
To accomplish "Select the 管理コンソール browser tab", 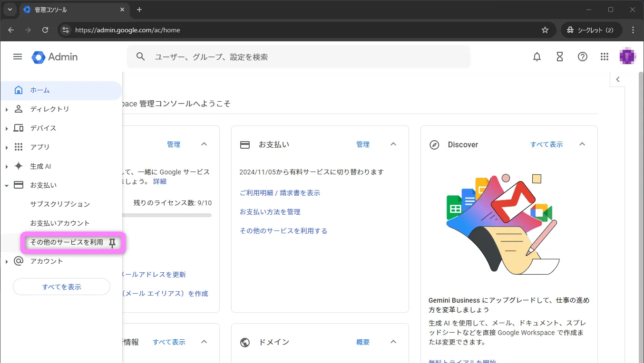I will [x=74, y=10].
